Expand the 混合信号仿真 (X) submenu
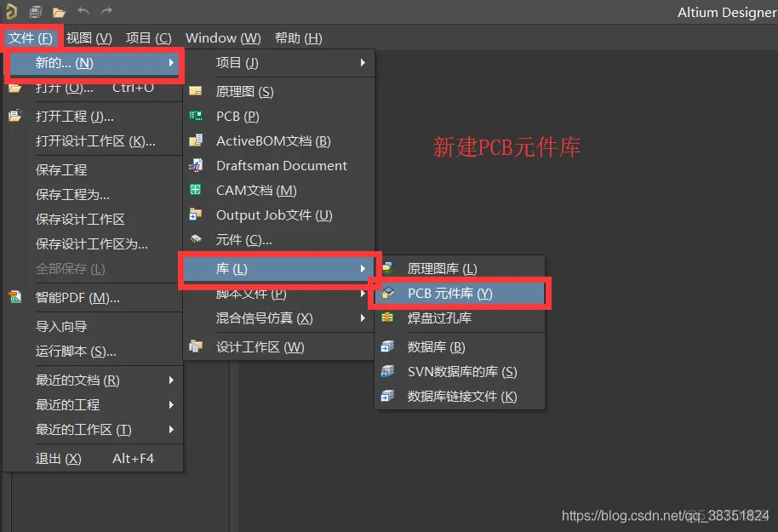778x532 pixels. pos(279,318)
